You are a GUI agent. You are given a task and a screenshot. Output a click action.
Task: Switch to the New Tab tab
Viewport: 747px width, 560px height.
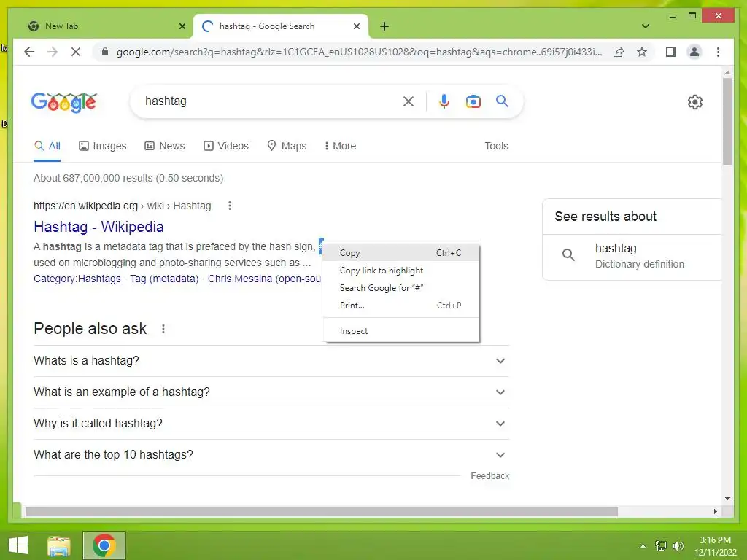[107, 26]
